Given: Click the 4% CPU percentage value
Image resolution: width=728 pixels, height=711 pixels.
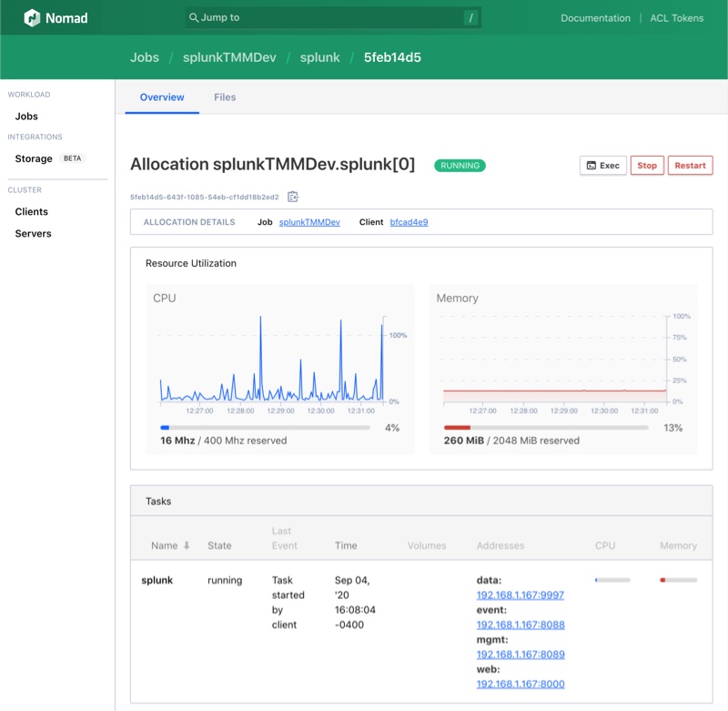Looking at the screenshot, I should [392, 428].
